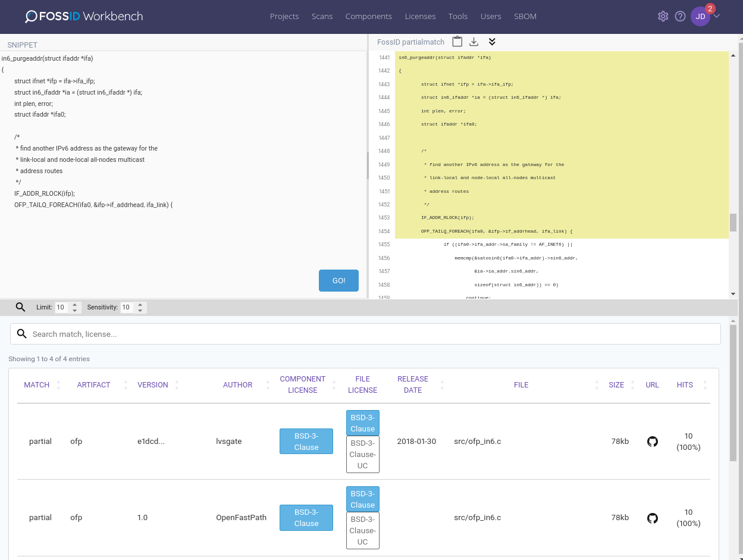
Task: Open the SBOM menu
Action: click(x=525, y=16)
